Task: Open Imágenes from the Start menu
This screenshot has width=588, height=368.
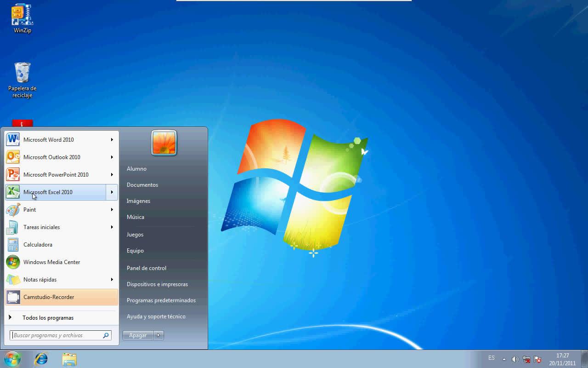Action: (x=138, y=201)
